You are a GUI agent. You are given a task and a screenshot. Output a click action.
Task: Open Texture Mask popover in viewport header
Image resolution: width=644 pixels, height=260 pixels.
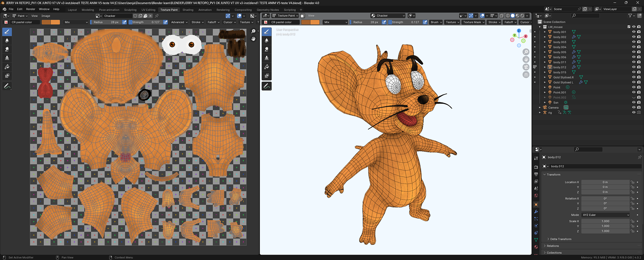tap(474, 22)
